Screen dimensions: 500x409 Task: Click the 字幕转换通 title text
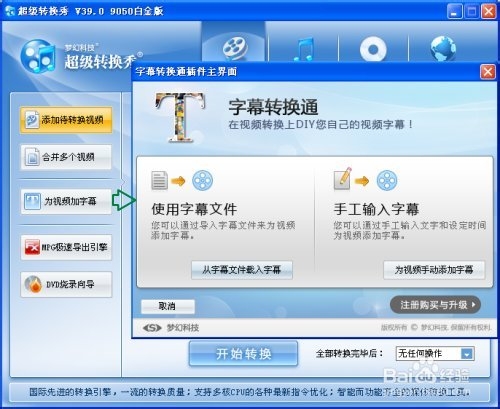tap(273, 107)
